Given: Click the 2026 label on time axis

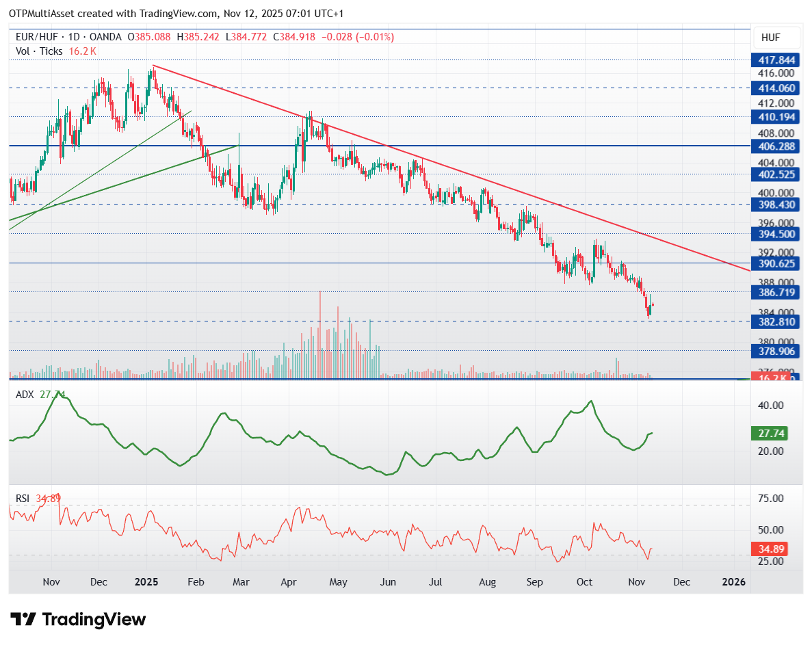Looking at the screenshot, I should pos(734,582).
